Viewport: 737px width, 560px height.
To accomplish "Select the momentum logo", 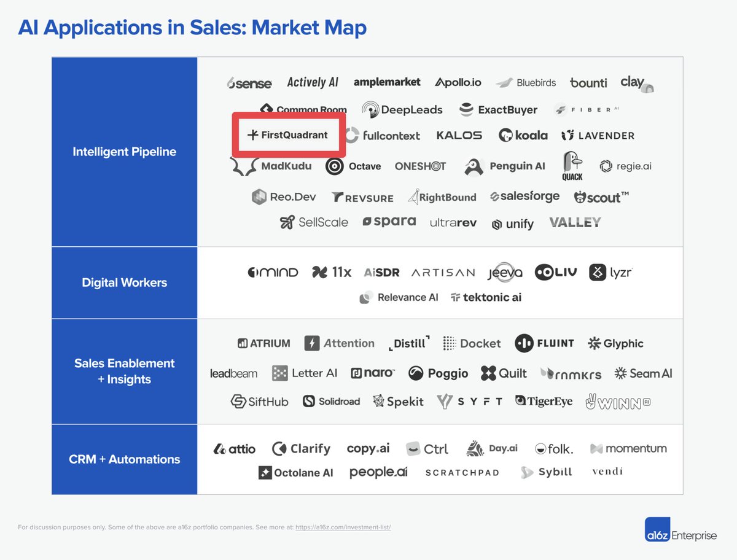I will (628, 448).
